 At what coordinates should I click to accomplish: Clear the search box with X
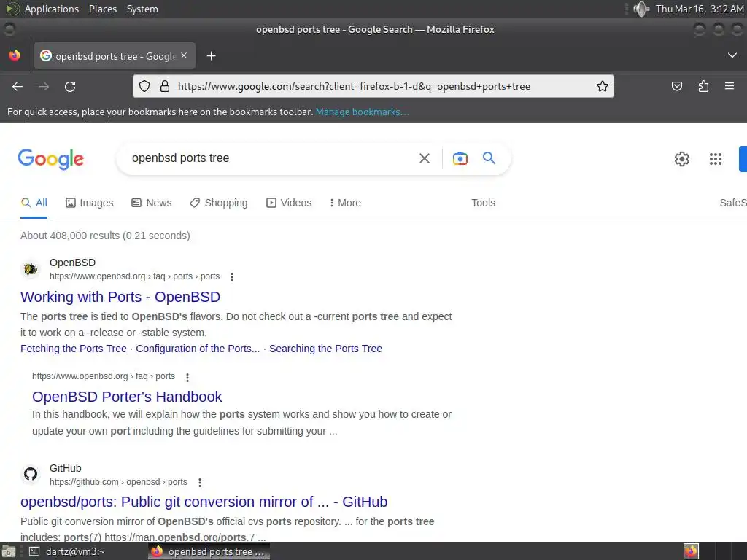pyautogui.click(x=424, y=158)
